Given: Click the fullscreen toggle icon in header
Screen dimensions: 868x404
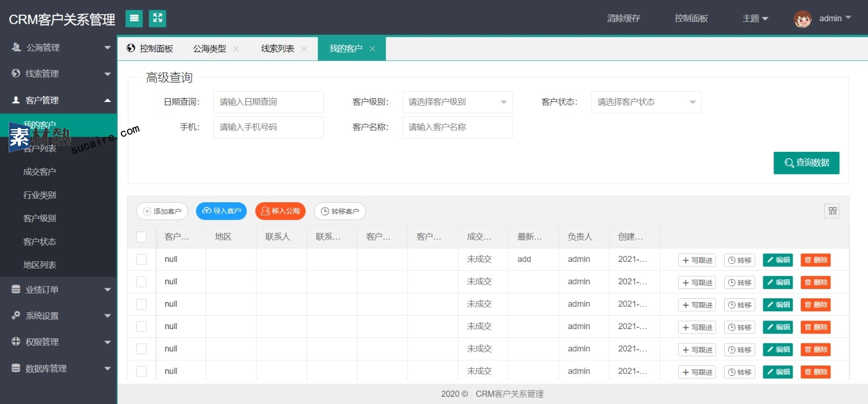Looking at the screenshot, I should 157,18.
